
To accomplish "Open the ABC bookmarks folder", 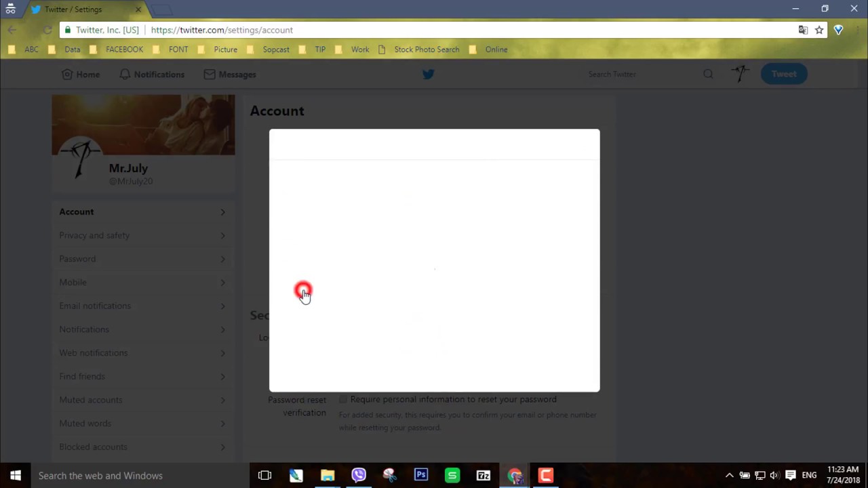I will pos(23,49).
